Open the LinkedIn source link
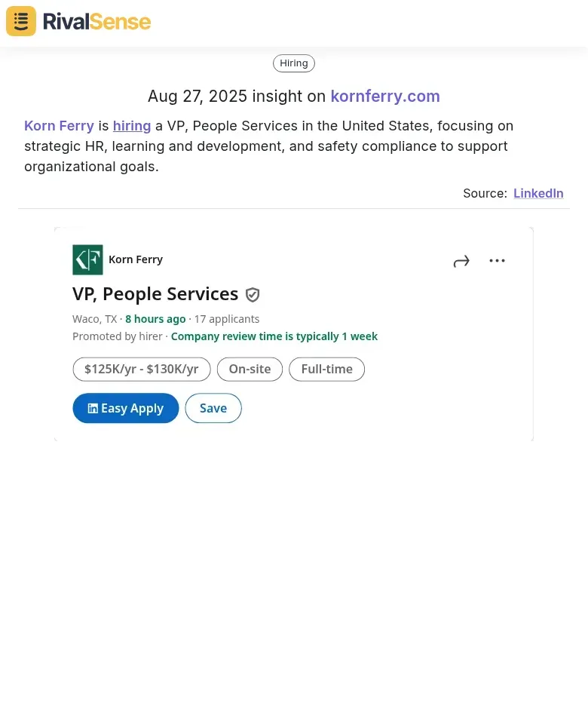 tap(538, 193)
